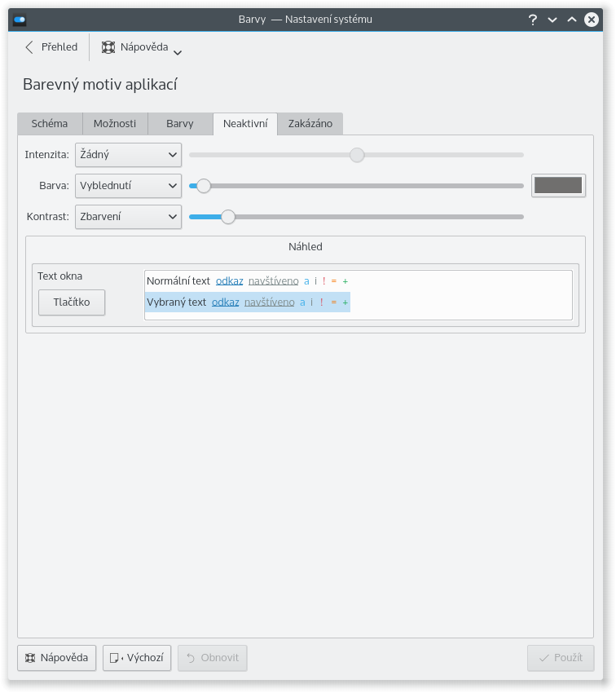Click the Náhled preview heading
Screen dimensions: 616x693
click(306, 246)
